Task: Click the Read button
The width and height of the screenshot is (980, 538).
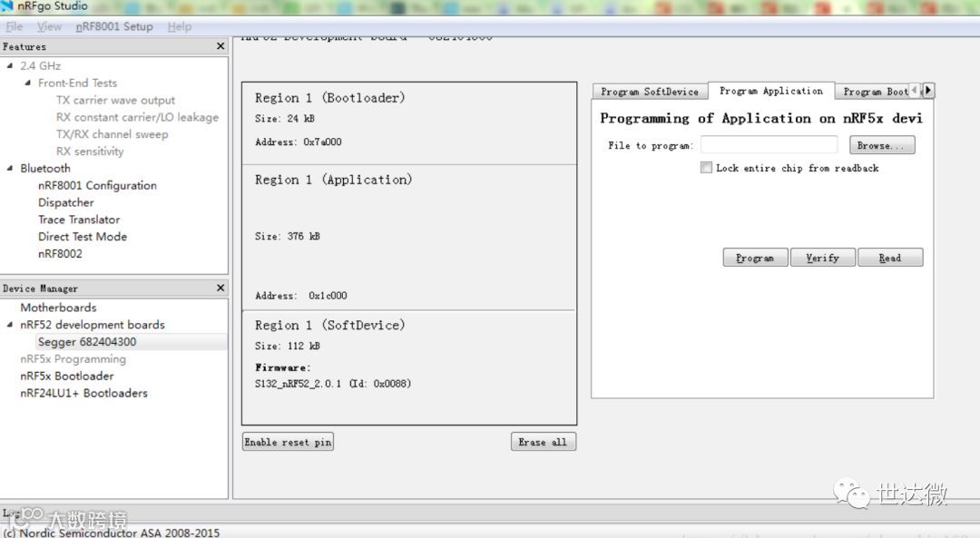Action: pyautogui.click(x=890, y=258)
